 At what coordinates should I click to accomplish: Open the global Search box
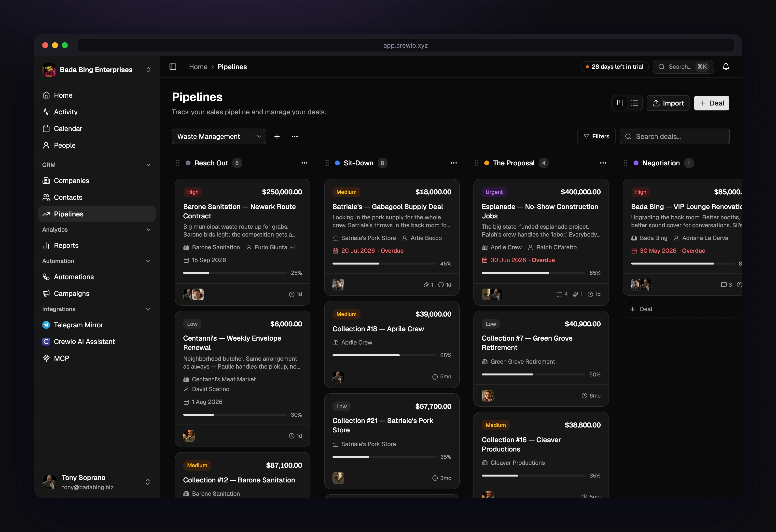tap(683, 67)
